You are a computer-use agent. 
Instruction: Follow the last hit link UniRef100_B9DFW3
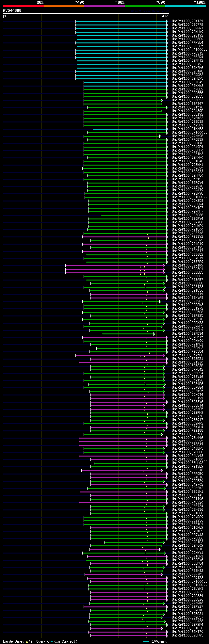(x=187, y=636)
